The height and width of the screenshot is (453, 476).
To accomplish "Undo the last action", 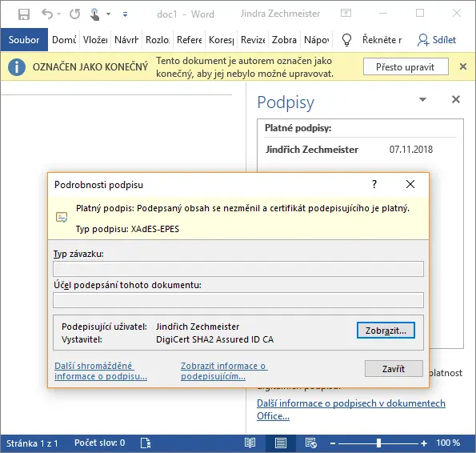I will (x=47, y=14).
